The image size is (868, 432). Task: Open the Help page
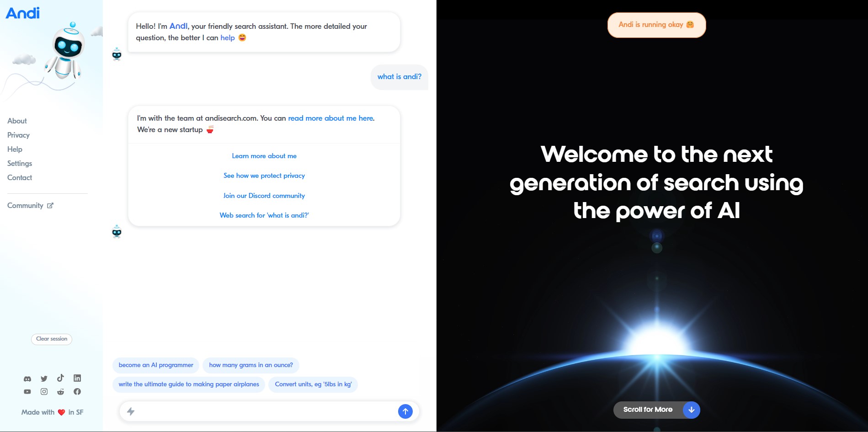(15, 149)
